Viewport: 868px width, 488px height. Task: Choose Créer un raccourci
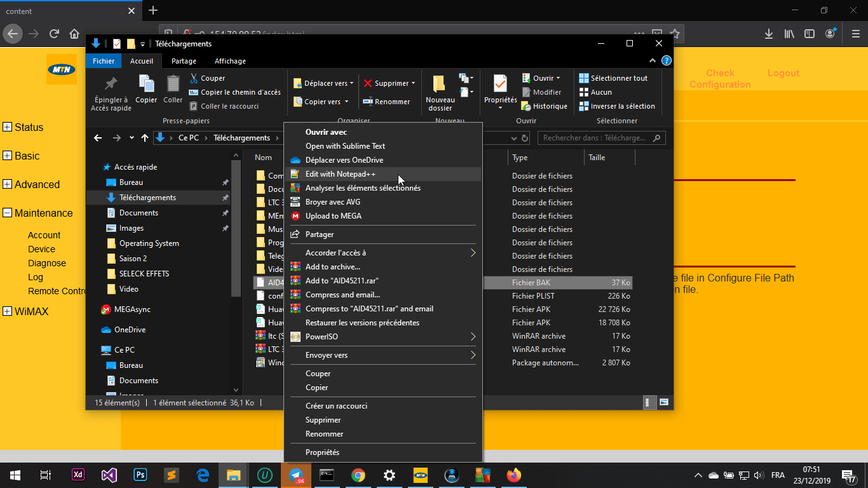click(383, 406)
